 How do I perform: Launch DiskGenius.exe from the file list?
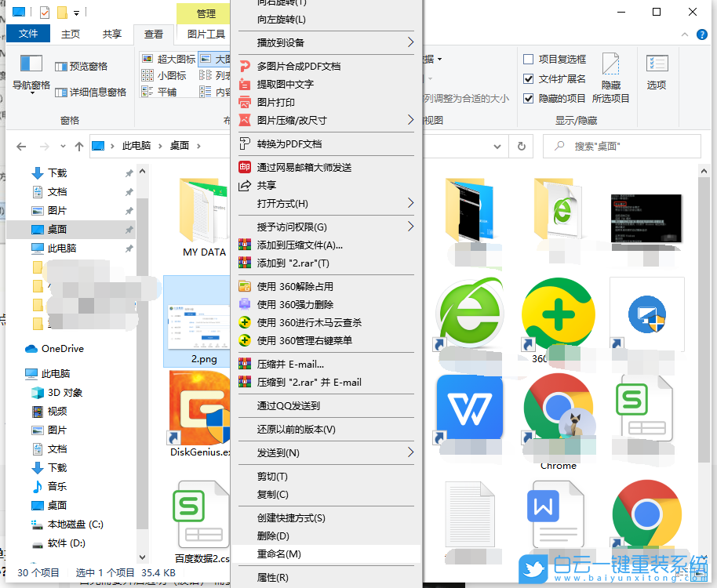[x=198, y=408]
